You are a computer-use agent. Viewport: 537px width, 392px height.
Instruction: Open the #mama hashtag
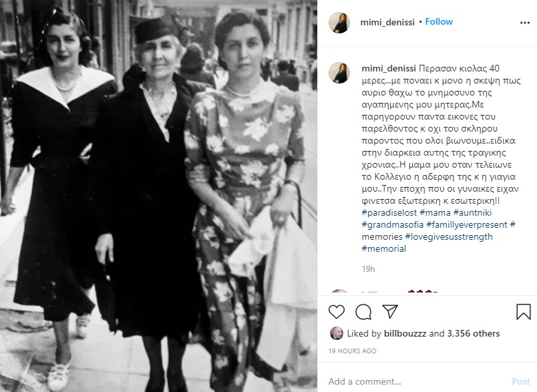coord(435,212)
